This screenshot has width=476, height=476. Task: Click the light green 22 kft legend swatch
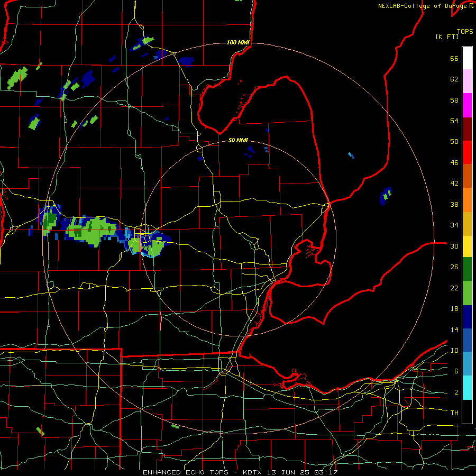click(467, 293)
